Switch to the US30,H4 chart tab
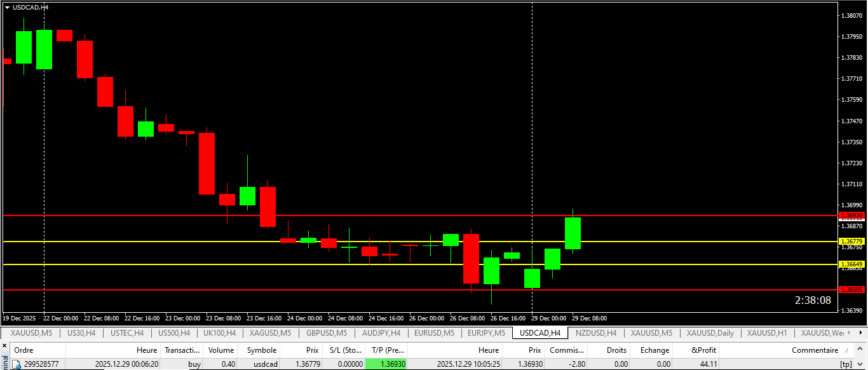Image resolution: width=868 pixels, height=370 pixels. coord(81,332)
